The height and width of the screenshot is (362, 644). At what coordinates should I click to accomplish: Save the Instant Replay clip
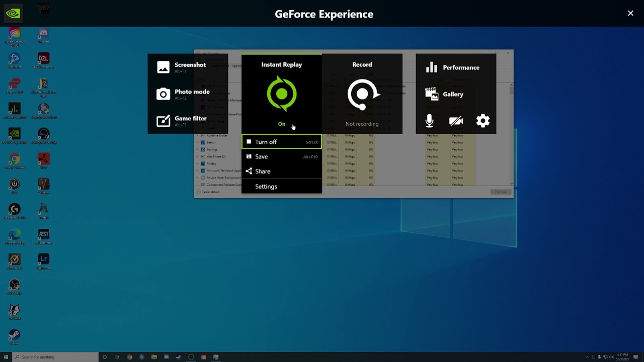pos(282,156)
